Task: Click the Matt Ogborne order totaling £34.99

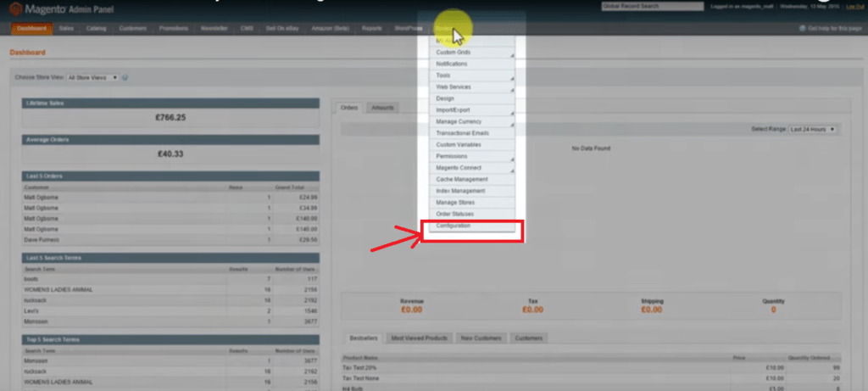Action: pyautogui.click(x=170, y=209)
